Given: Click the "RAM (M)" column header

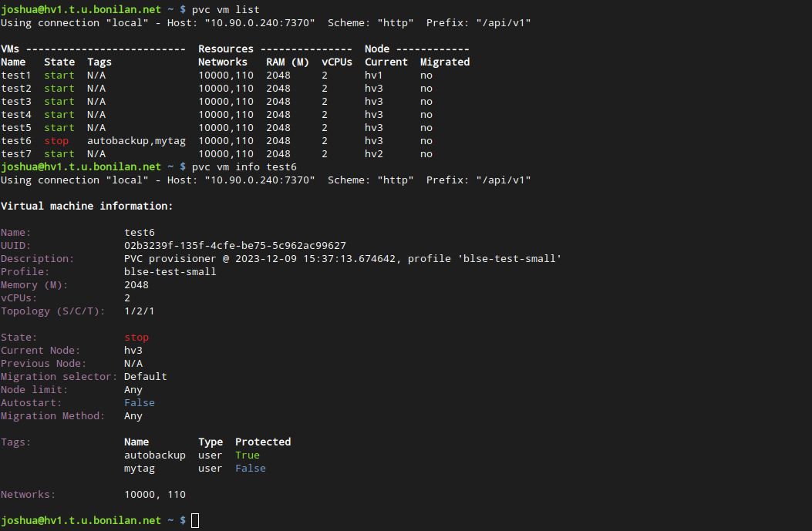Looking at the screenshot, I should 288,62.
